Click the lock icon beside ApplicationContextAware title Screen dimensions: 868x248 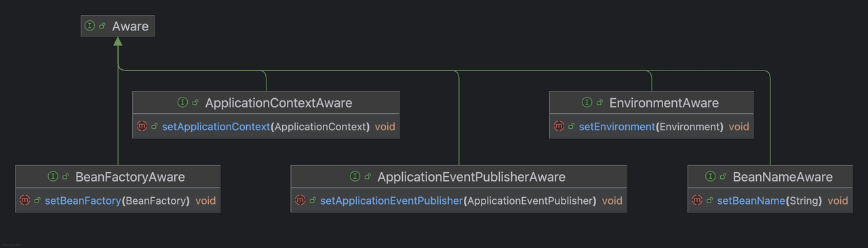[195, 102]
